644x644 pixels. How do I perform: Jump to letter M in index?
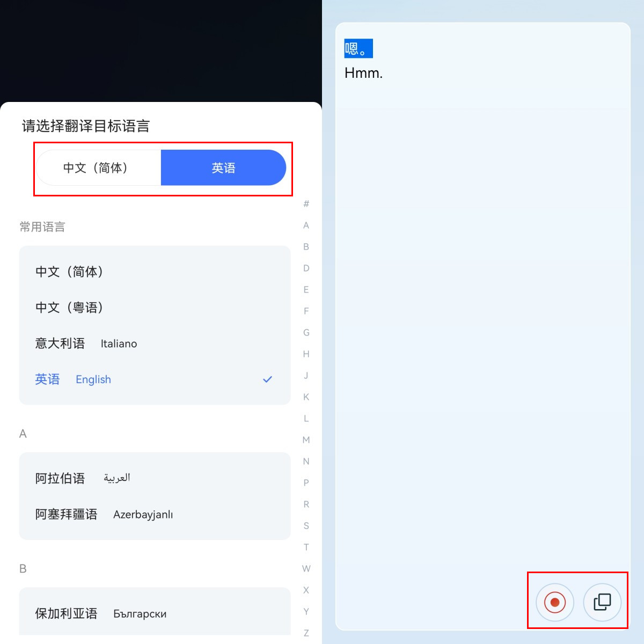point(306,440)
